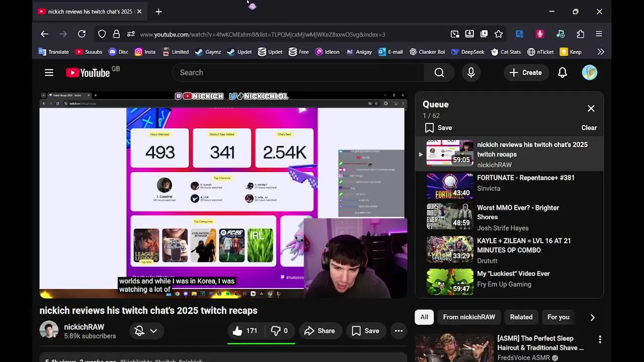This screenshot has width=644, height=362.
Task: Open the nickichRAW channel avatar
Action: point(49,330)
